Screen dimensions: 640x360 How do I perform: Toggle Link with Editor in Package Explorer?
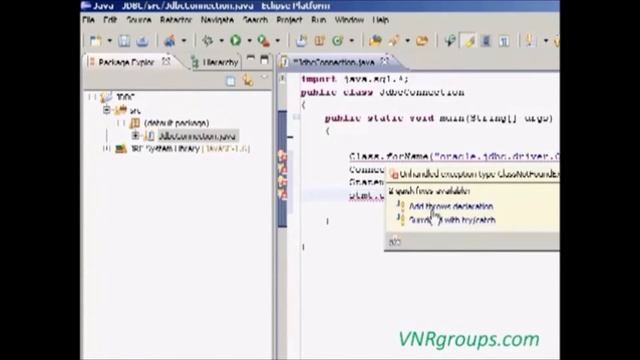point(248,81)
